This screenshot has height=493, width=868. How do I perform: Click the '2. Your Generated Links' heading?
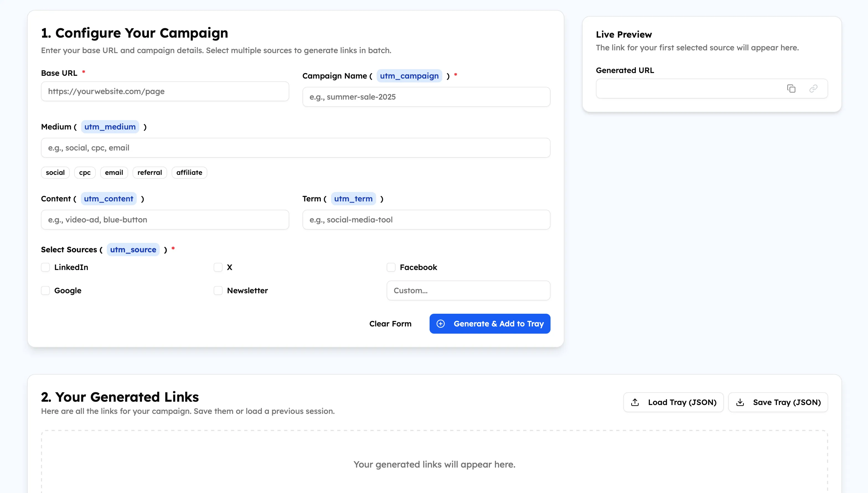[x=120, y=397]
